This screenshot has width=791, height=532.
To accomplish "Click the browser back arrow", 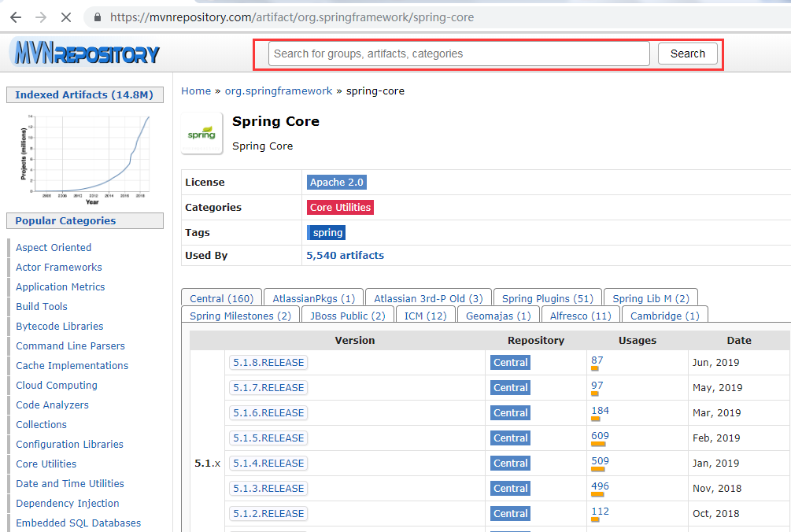I will tap(17, 17).
